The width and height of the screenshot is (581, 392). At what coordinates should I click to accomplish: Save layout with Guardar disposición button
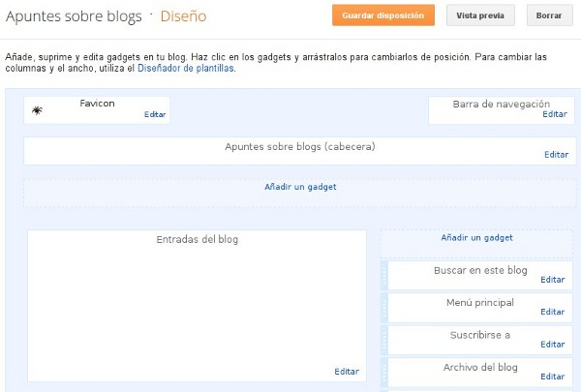[383, 15]
